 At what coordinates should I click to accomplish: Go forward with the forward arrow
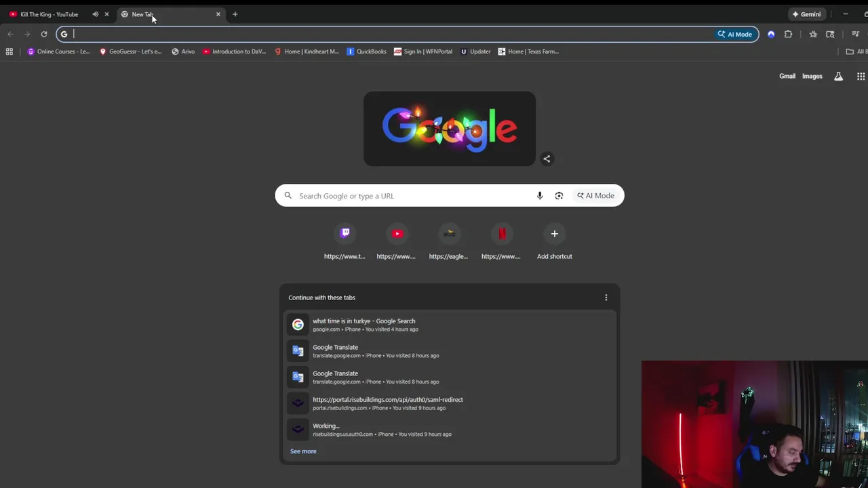tap(27, 34)
